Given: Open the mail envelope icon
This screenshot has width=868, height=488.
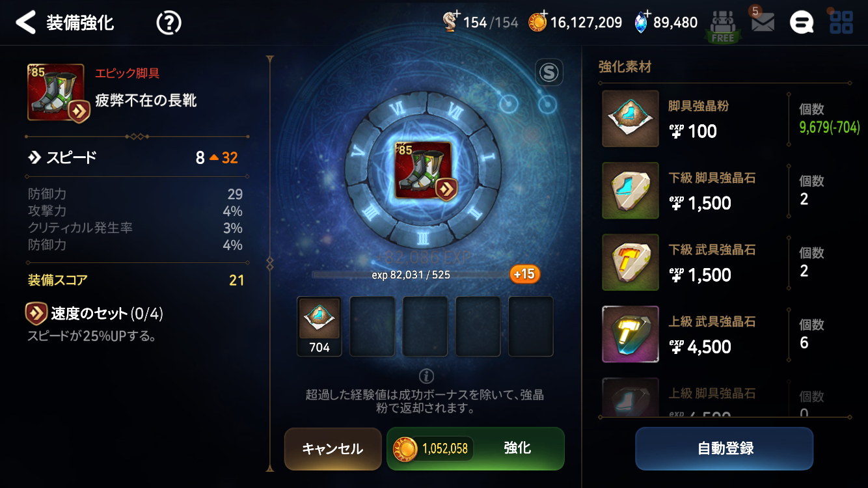Looking at the screenshot, I should [763, 23].
